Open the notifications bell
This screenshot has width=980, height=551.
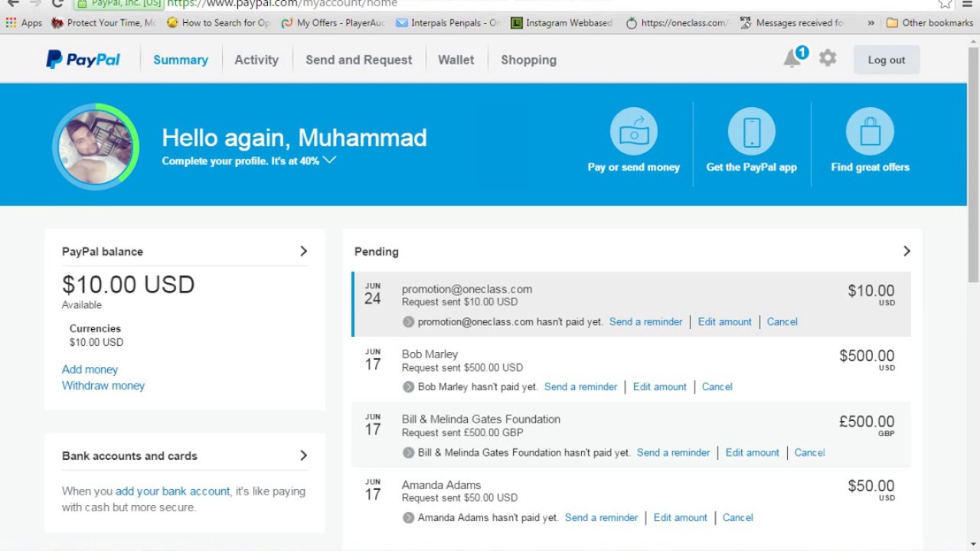[x=792, y=59]
